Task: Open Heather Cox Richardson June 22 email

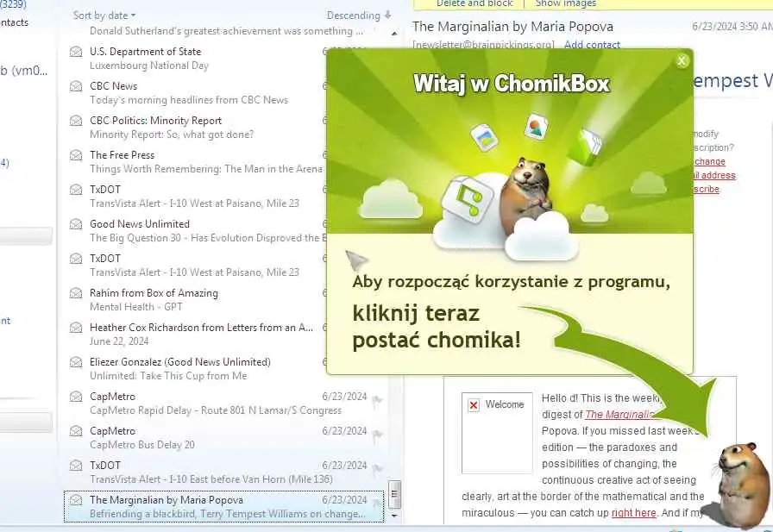Action: (x=196, y=334)
